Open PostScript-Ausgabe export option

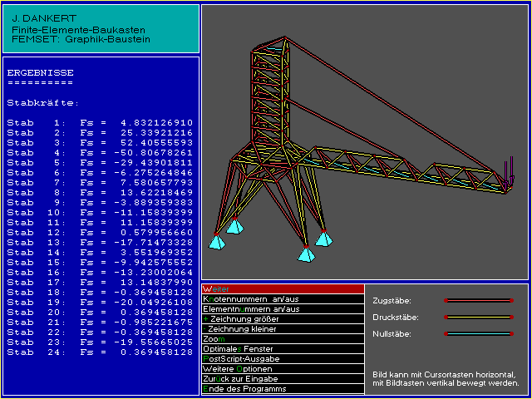pyautogui.click(x=283, y=359)
